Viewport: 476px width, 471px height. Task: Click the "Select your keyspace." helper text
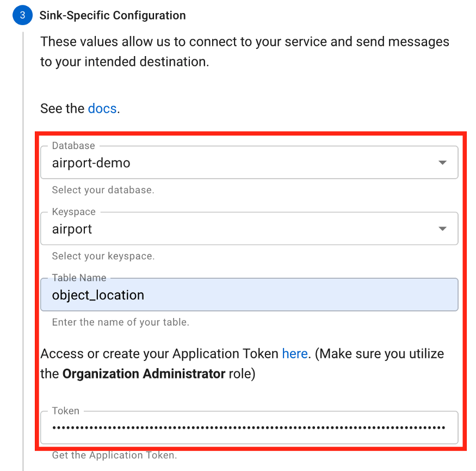103,256
